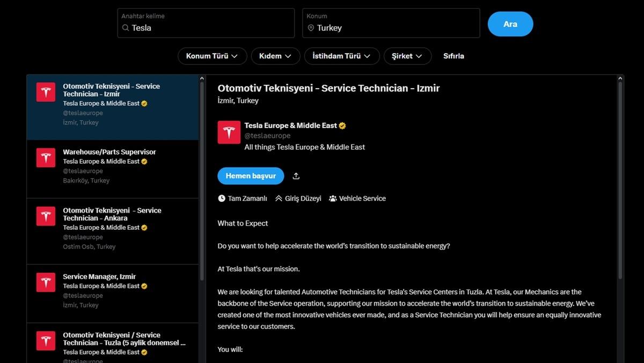Click the verified badge next to Tesla Europe & Middle East

pos(342,125)
